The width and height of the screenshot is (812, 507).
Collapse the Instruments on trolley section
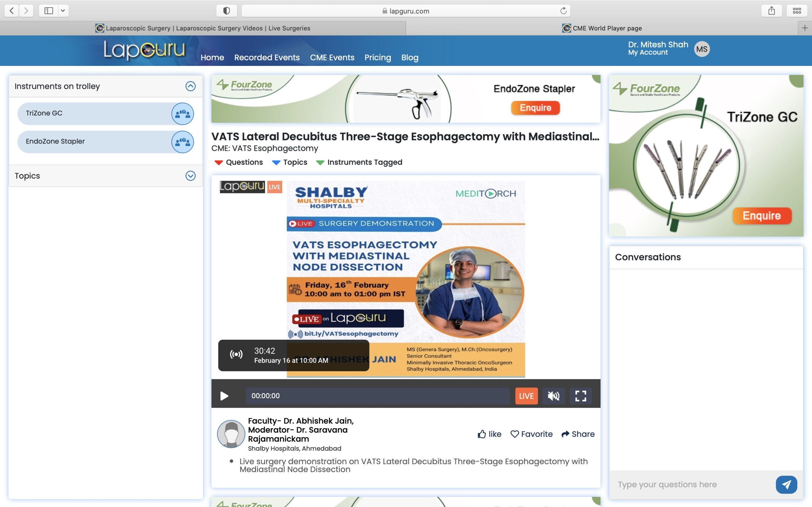coord(190,86)
